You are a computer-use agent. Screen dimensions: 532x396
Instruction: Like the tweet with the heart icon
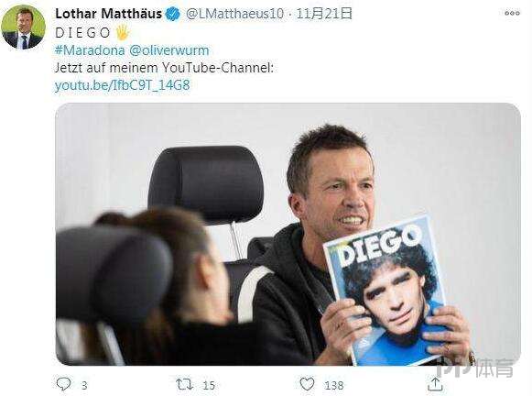coord(307,384)
